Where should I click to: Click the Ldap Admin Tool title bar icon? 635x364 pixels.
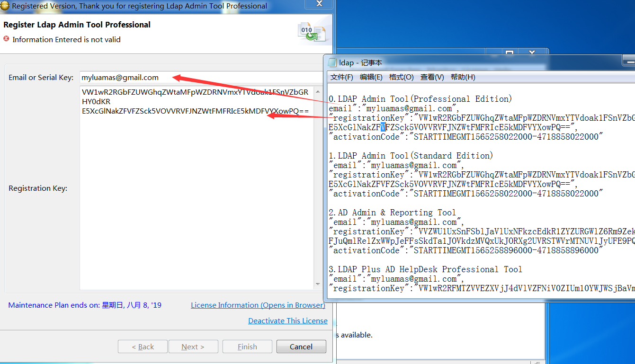5,6
